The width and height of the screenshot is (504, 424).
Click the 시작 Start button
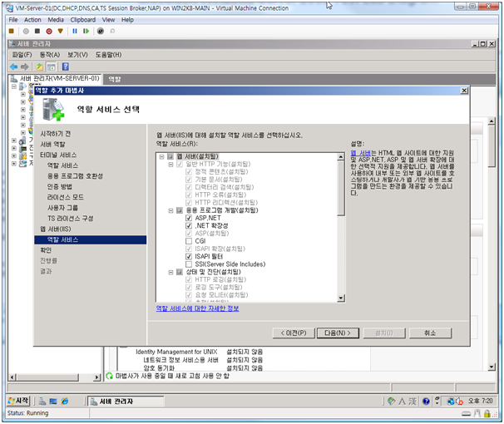[x=18, y=401]
